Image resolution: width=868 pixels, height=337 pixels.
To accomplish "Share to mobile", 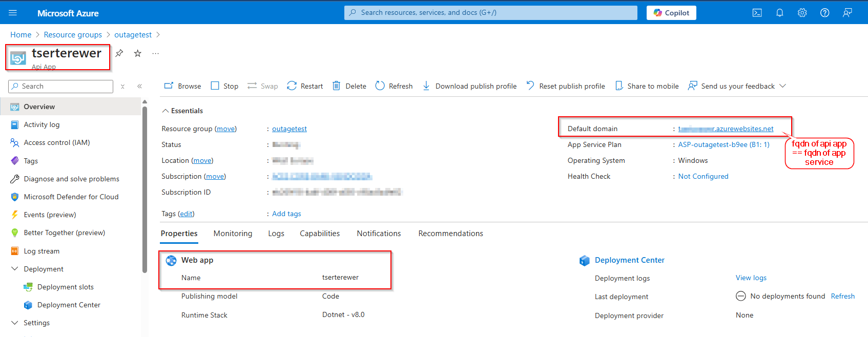I will coord(647,86).
